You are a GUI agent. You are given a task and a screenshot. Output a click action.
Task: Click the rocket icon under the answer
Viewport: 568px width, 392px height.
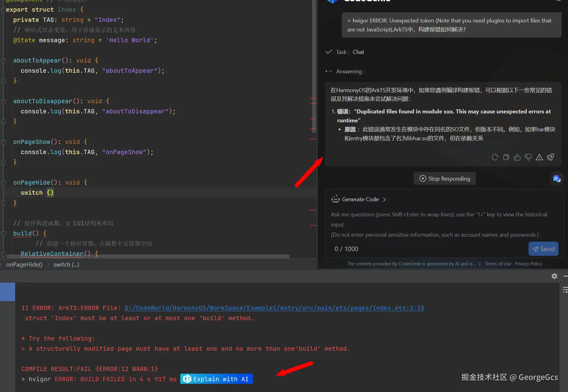pyautogui.click(x=550, y=157)
